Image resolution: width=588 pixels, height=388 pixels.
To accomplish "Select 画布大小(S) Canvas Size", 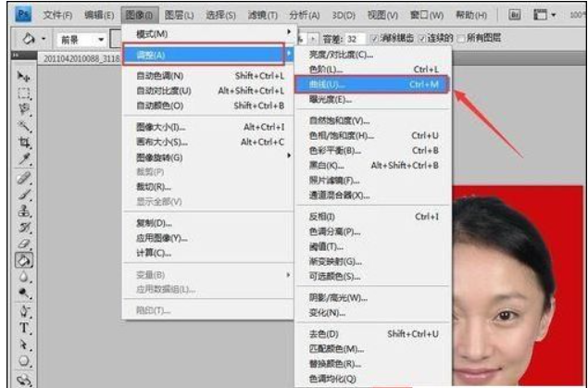I will coord(210,142).
